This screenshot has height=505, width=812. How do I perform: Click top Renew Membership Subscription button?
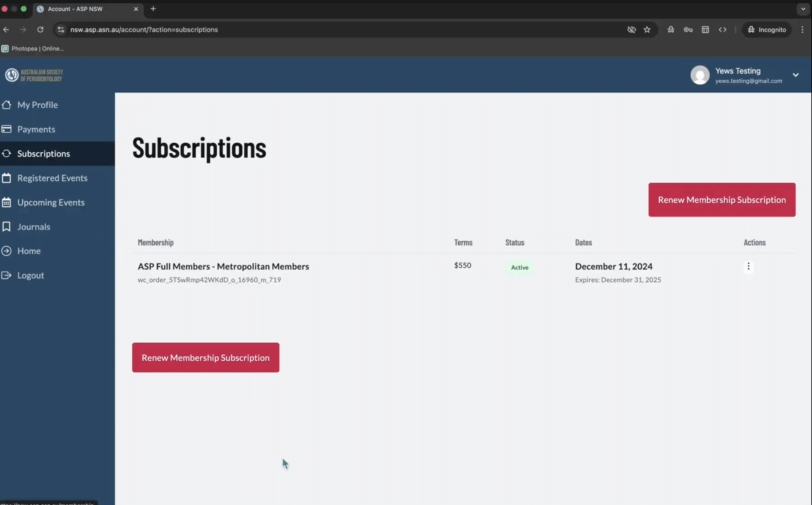coord(722,200)
